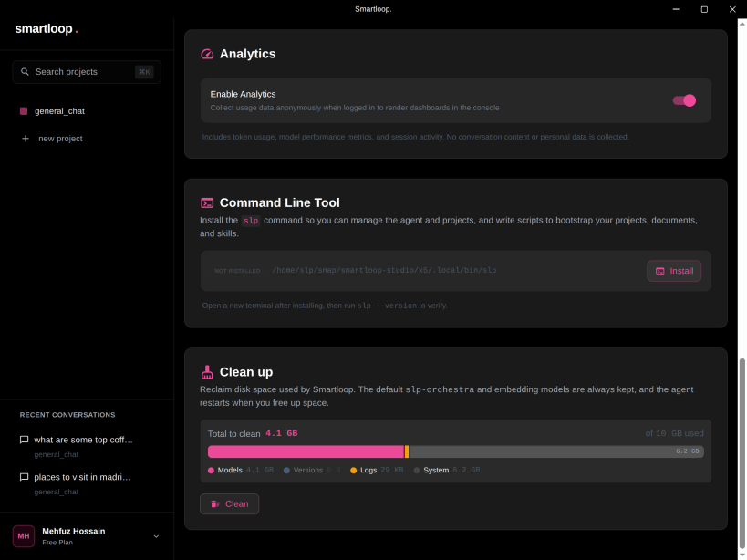
Task: Click the general_chat project square icon
Action: 24,111
